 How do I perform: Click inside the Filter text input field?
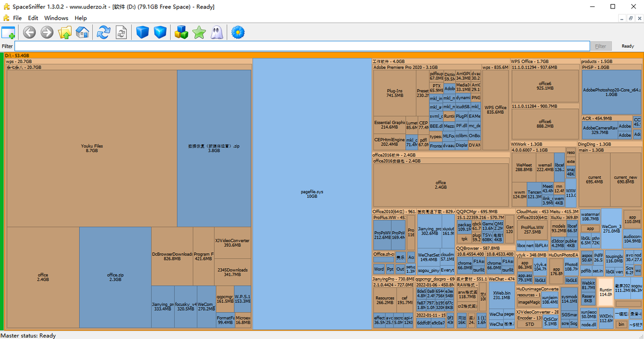(x=301, y=46)
